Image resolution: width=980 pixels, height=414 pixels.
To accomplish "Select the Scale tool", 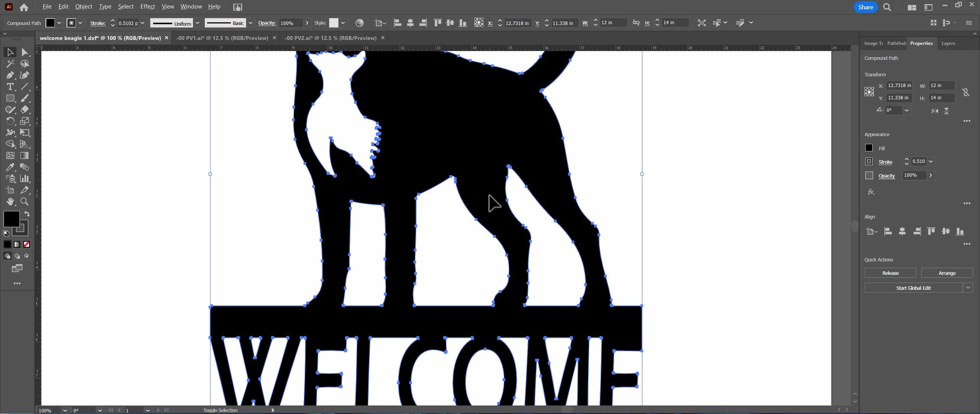I will (x=25, y=121).
